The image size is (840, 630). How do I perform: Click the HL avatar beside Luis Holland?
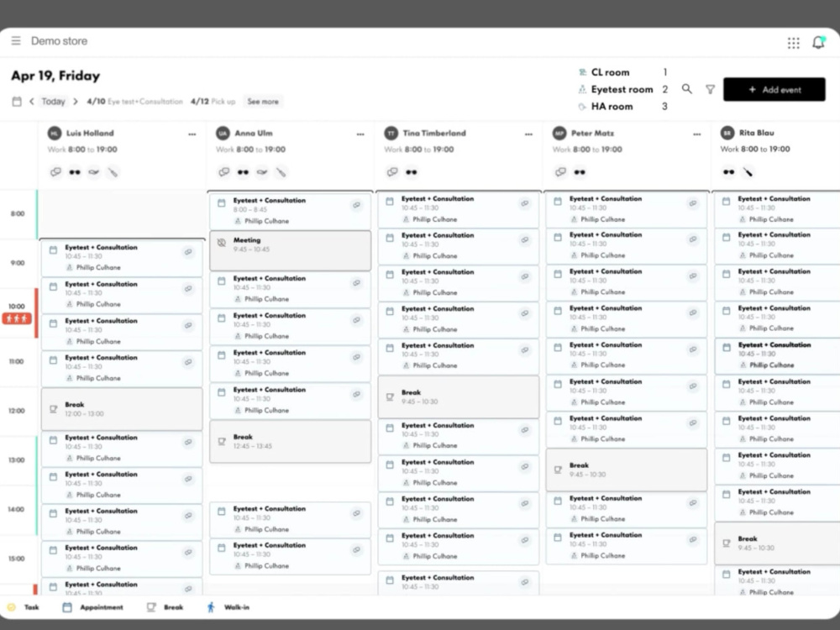pyautogui.click(x=54, y=133)
